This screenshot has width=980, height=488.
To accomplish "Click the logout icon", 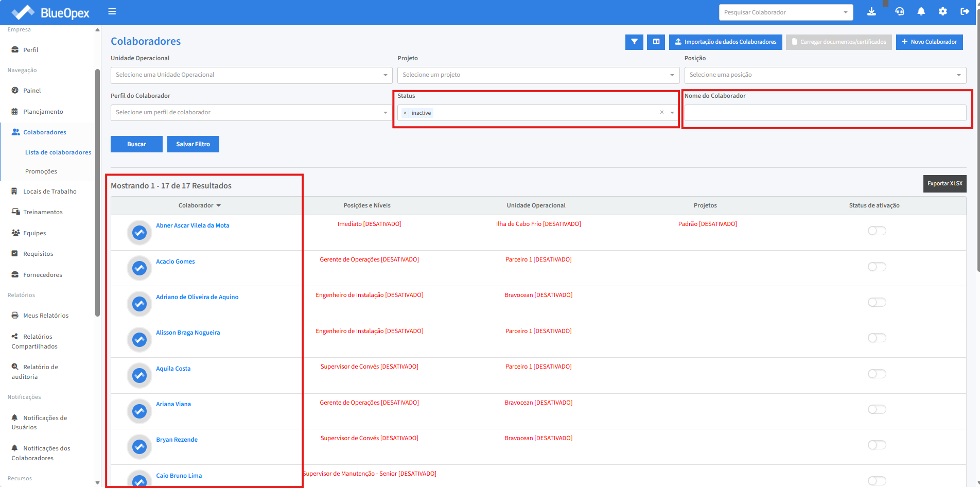I will 965,12.
